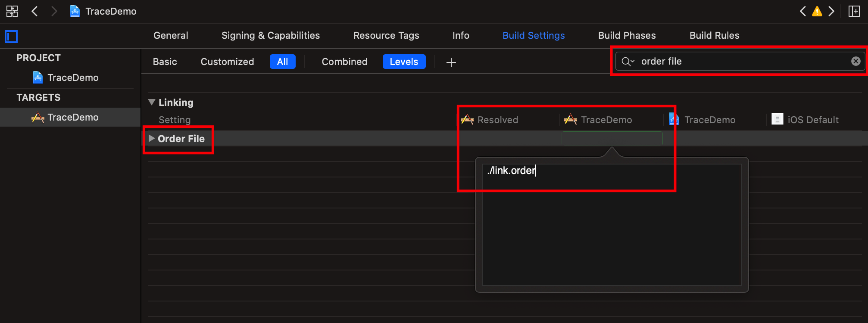The height and width of the screenshot is (323, 868).
Task: Click the TraceDemo project column header
Action: coord(703,120)
